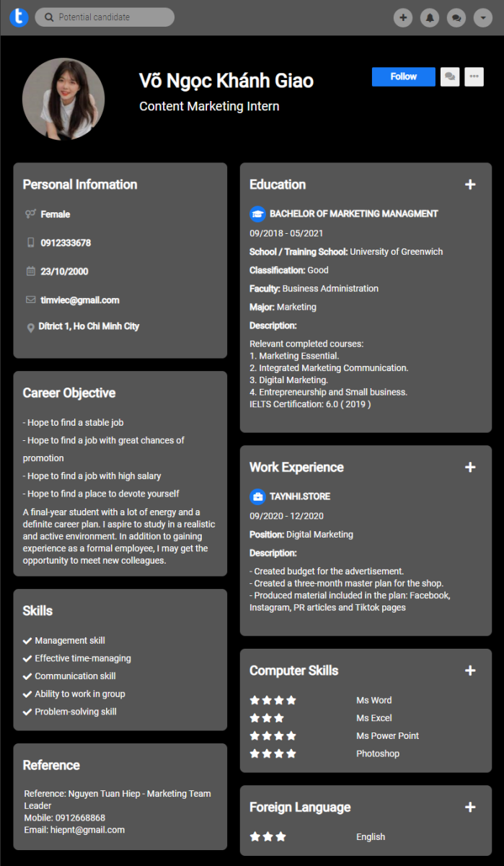Image resolution: width=504 pixels, height=866 pixels.
Task: Click the Management skill checkmark item
Action: tap(64, 641)
